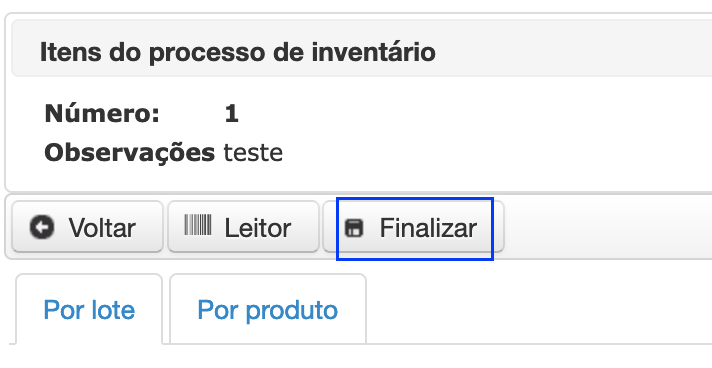Open the Leitor barcode reader

pyautogui.click(x=243, y=226)
